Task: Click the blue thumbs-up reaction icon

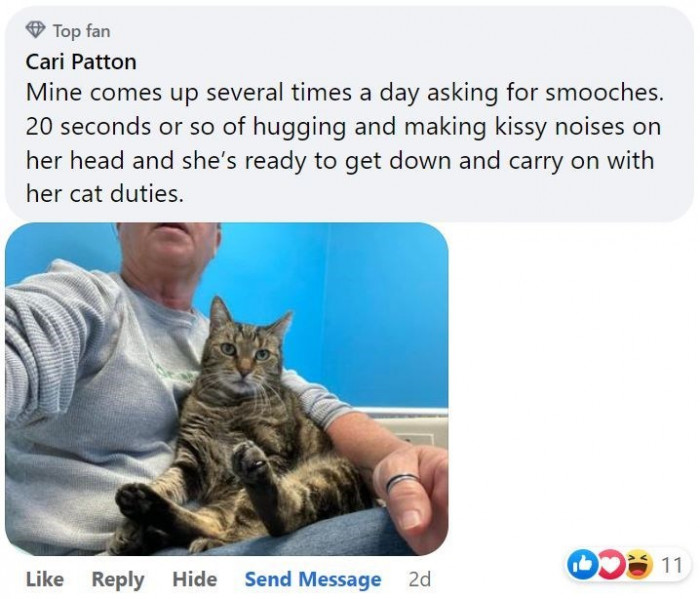Action: click(579, 565)
